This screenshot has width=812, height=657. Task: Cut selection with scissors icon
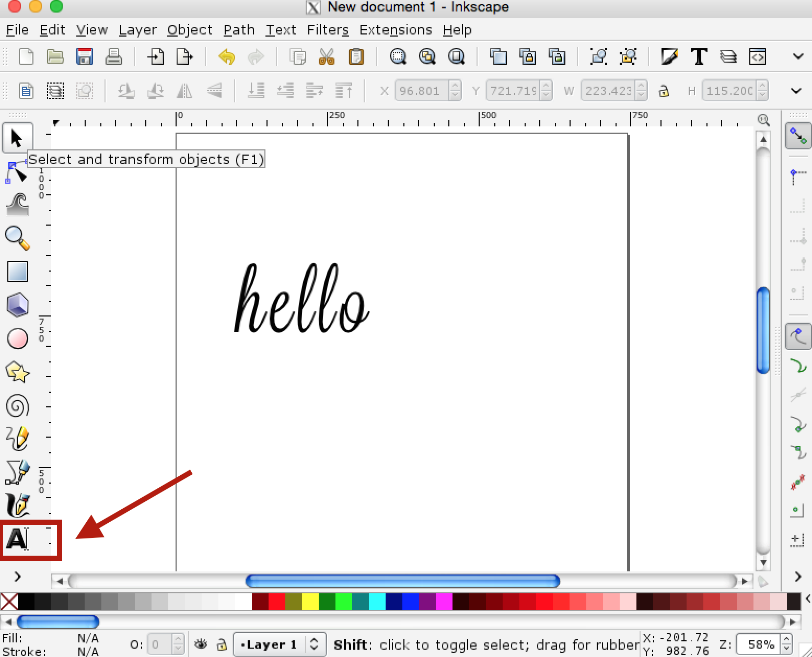click(327, 56)
